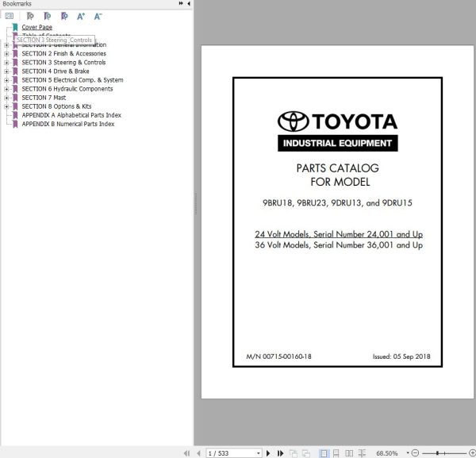
Task: Click the underlined 24 Volt Models line
Action: click(339, 234)
